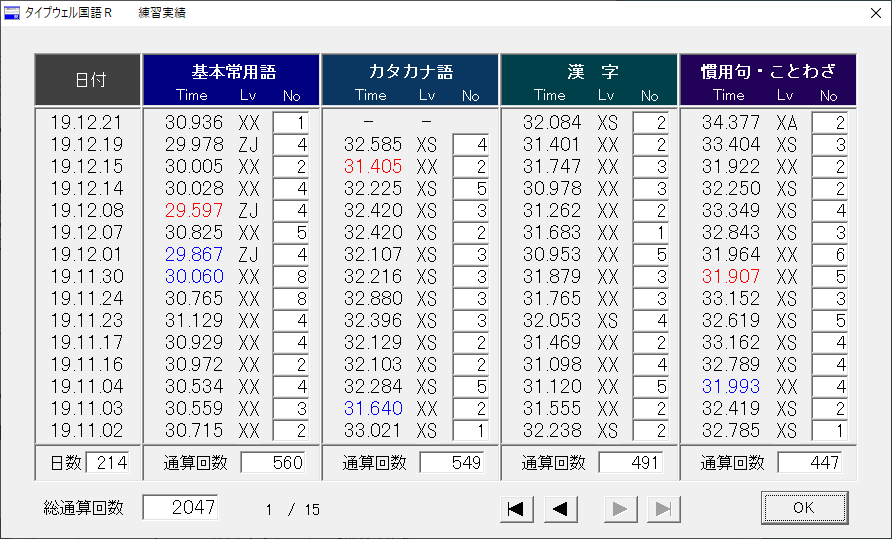The width and height of the screenshot is (892, 539).
Task: Click the ZJ level next to 29.978
Action: coord(249,145)
